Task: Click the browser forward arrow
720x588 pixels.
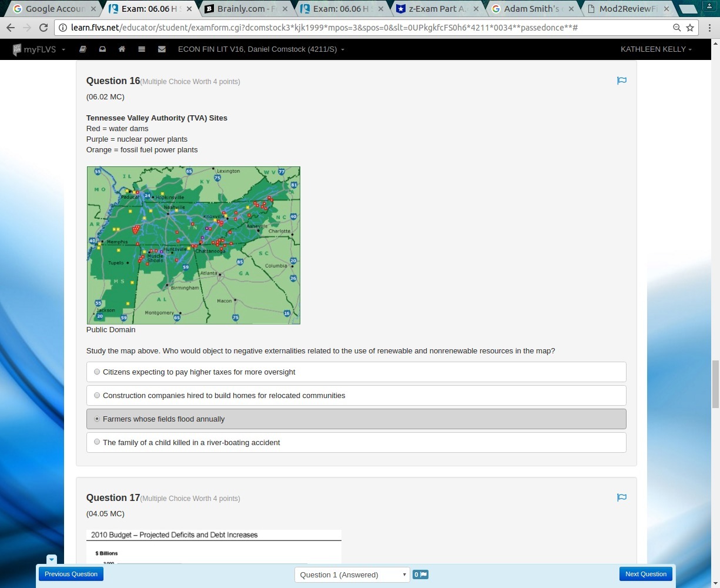Action: pyautogui.click(x=27, y=28)
